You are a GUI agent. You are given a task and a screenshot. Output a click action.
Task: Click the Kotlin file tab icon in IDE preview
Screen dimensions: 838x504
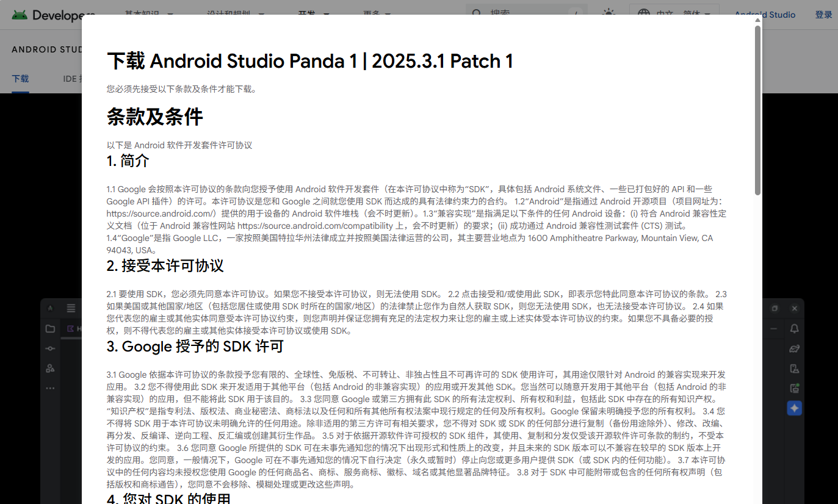(71, 329)
